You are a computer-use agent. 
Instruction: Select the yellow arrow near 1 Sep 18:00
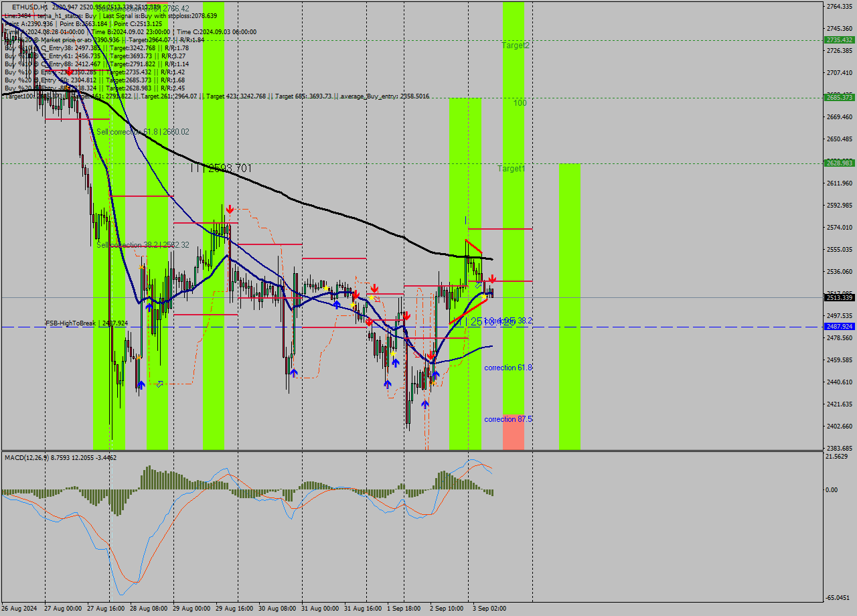tap(393, 354)
